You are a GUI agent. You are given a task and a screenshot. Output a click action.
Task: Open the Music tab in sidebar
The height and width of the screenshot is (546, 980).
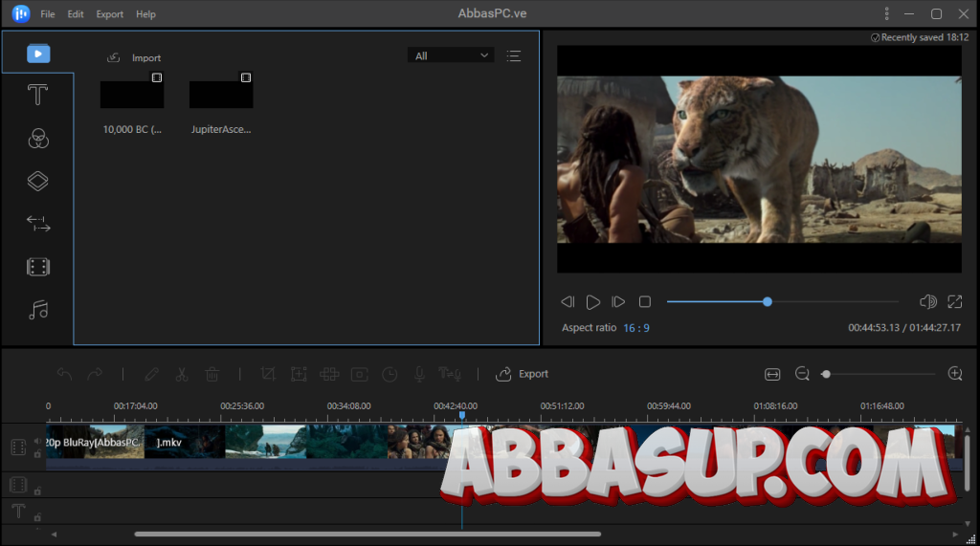pos(38,310)
